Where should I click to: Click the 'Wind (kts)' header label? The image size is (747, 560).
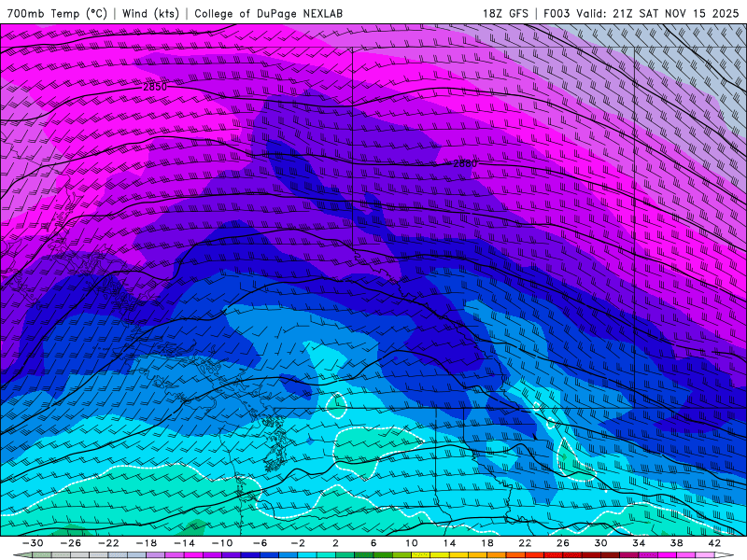[150, 13]
